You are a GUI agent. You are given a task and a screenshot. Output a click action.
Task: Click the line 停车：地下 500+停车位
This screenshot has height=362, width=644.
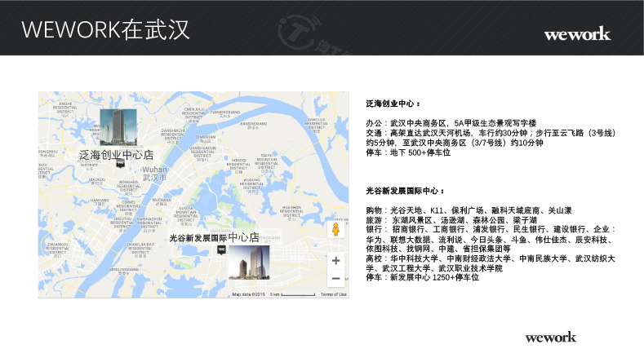pos(408,152)
